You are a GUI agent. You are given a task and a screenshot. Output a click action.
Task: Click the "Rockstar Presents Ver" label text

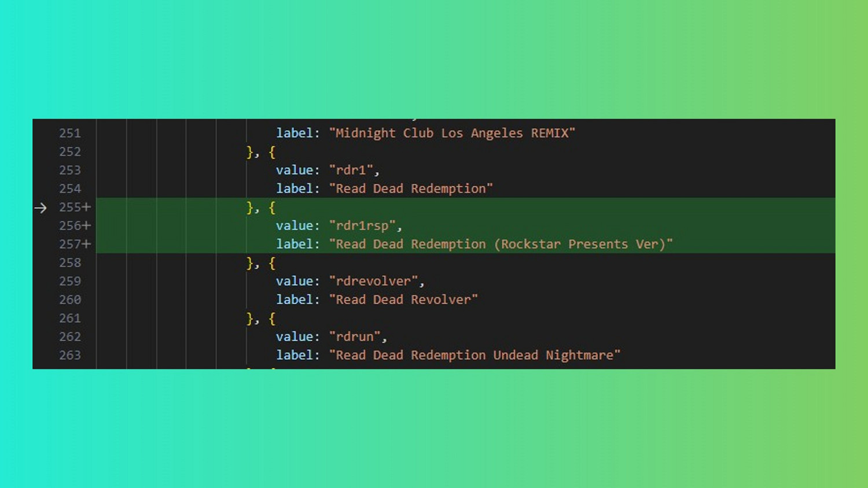[579, 244]
